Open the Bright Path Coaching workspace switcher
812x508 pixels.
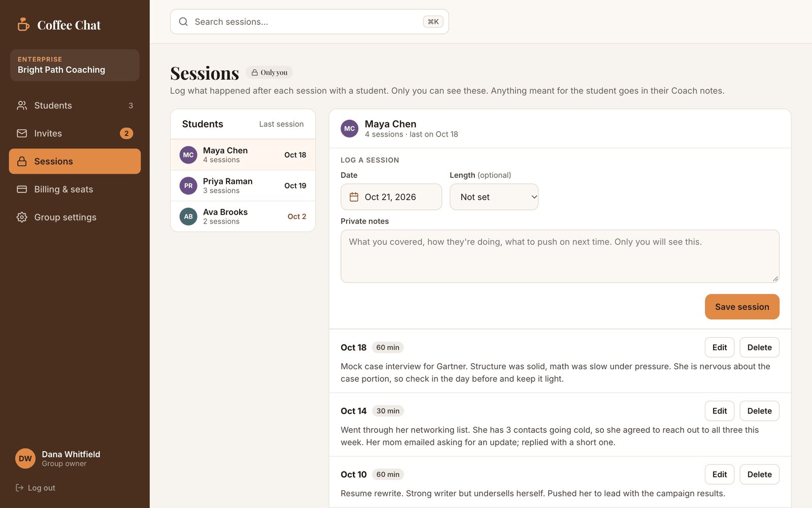75,65
